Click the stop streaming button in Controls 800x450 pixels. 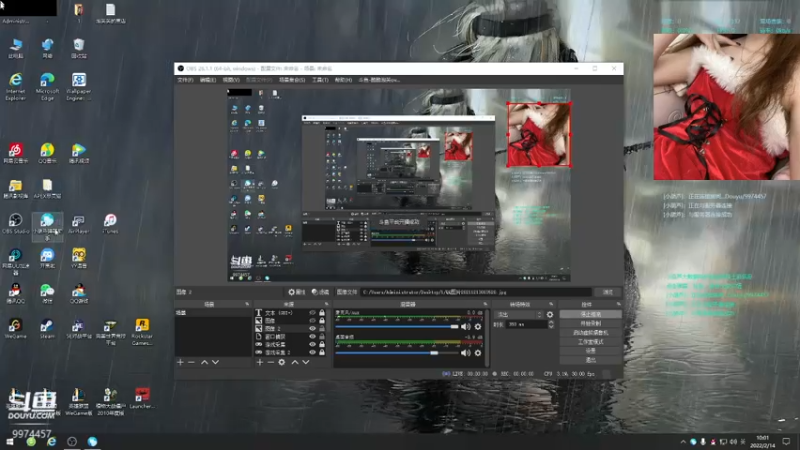(591, 314)
